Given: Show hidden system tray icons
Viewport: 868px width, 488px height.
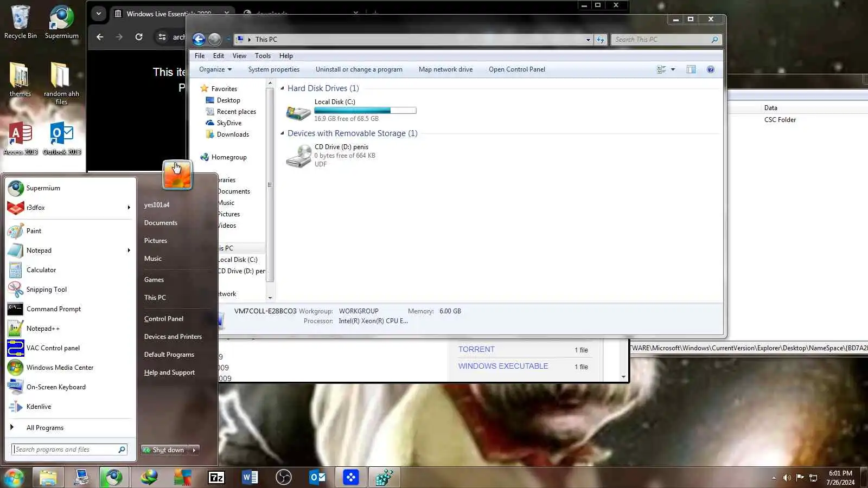Looking at the screenshot, I should (x=774, y=478).
